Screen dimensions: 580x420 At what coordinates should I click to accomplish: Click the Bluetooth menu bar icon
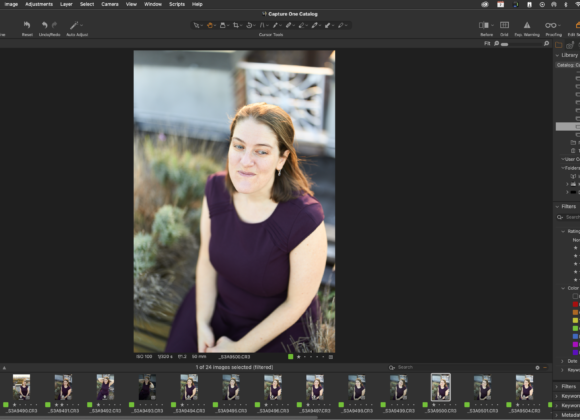pyautogui.click(x=566, y=4)
